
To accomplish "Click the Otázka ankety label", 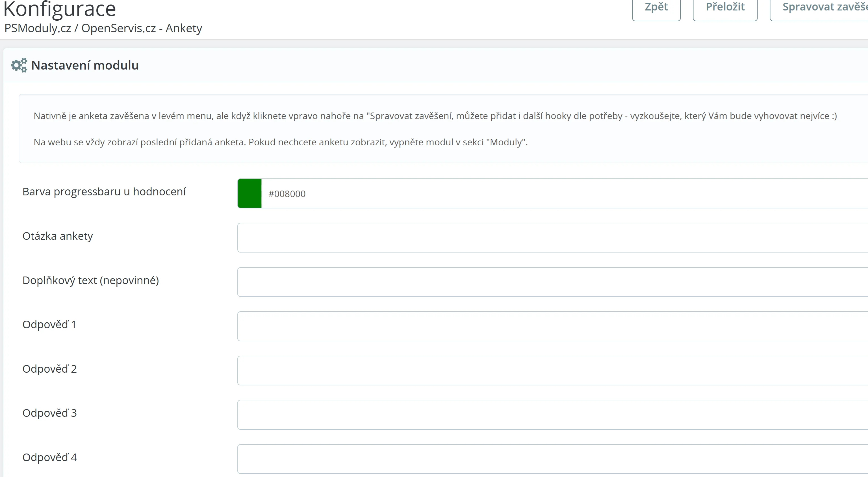I will (x=58, y=236).
